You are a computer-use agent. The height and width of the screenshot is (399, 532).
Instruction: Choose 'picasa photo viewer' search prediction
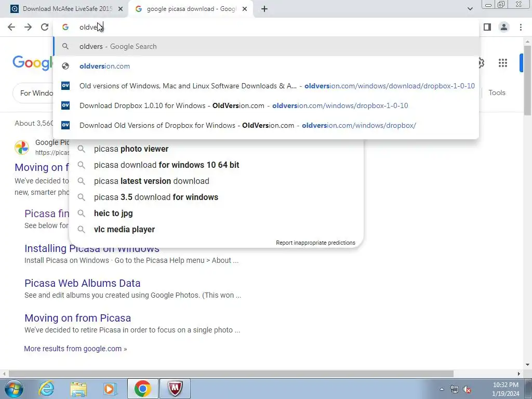(216, 149)
